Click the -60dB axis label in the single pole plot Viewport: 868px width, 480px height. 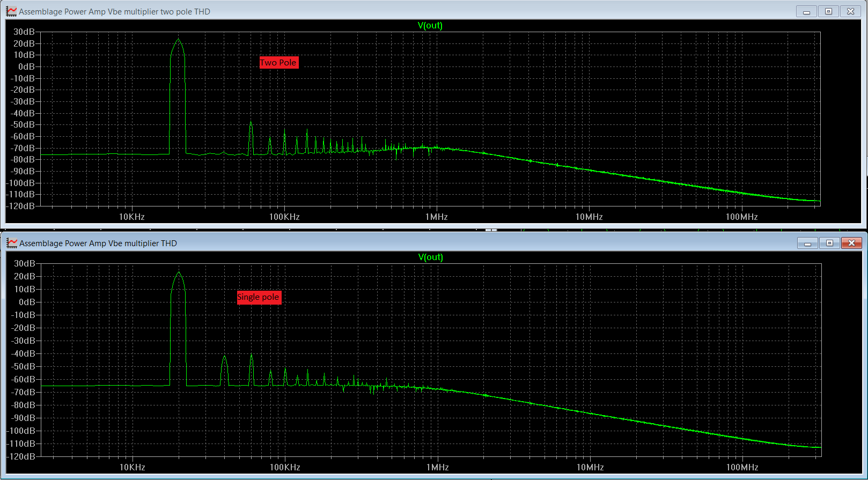pyautogui.click(x=24, y=379)
